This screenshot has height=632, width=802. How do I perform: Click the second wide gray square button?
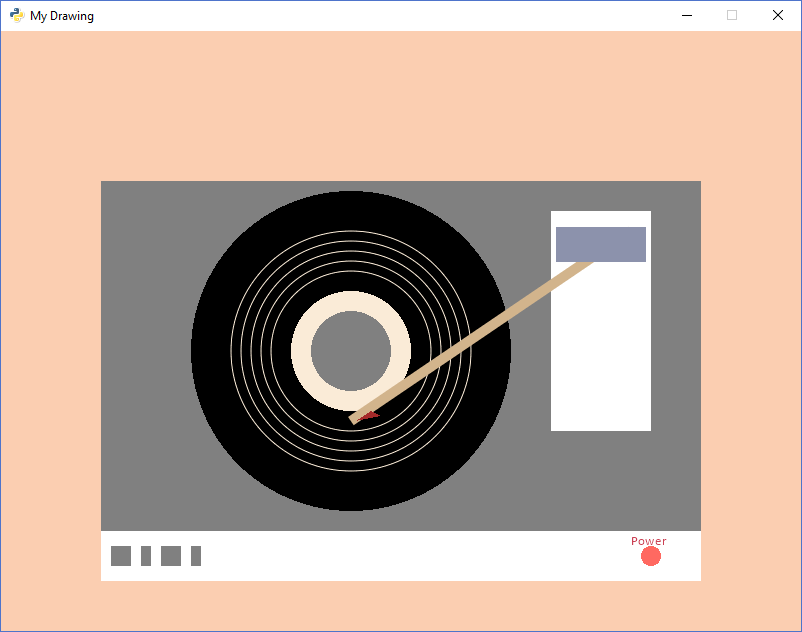pos(171,556)
